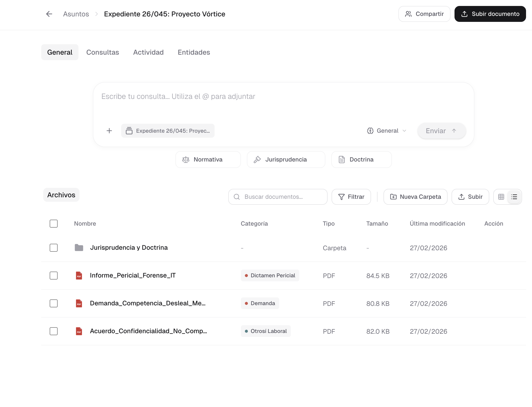Open the Jurisprudencia y Doctrina folder icon
This screenshot has width=532, height=407.
[x=79, y=247]
